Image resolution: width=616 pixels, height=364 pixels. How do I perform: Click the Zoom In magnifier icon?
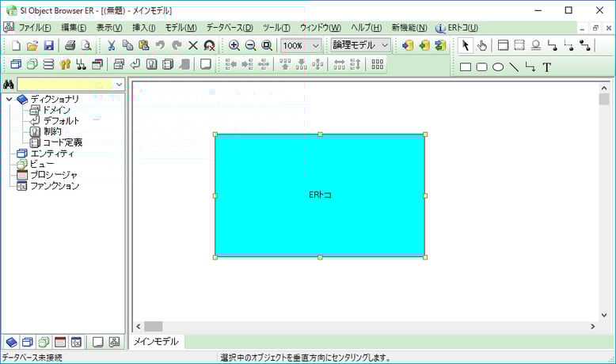coord(234,46)
